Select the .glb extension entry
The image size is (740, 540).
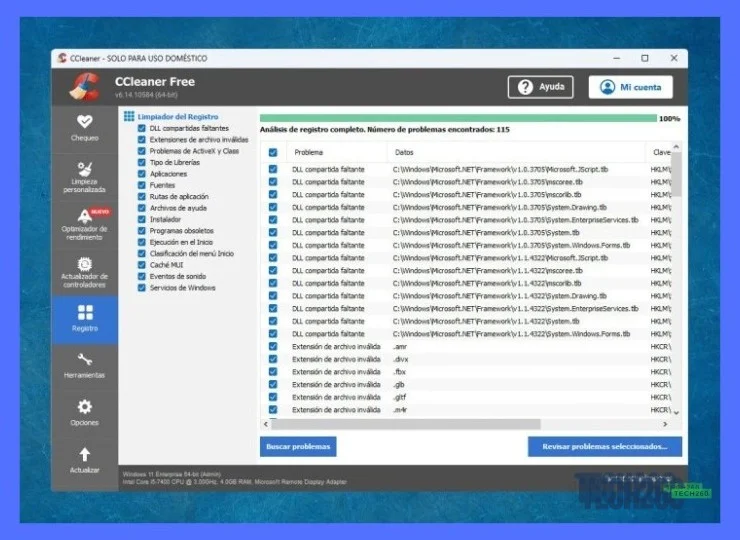398,384
